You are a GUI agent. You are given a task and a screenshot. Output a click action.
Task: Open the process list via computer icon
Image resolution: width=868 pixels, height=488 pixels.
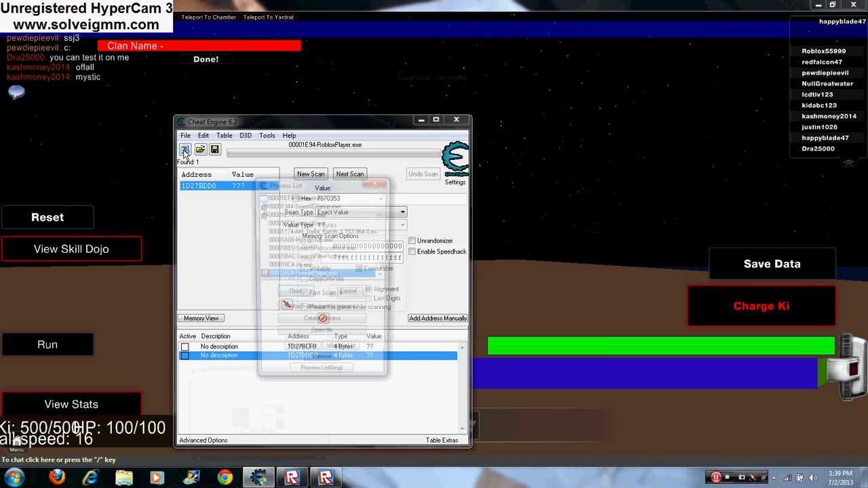point(184,150)
